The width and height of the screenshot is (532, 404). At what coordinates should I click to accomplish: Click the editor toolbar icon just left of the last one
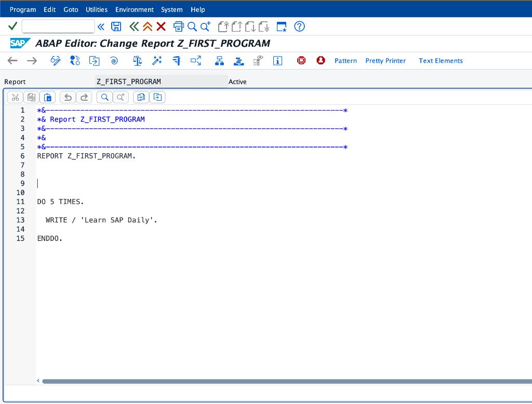point(141,97)
